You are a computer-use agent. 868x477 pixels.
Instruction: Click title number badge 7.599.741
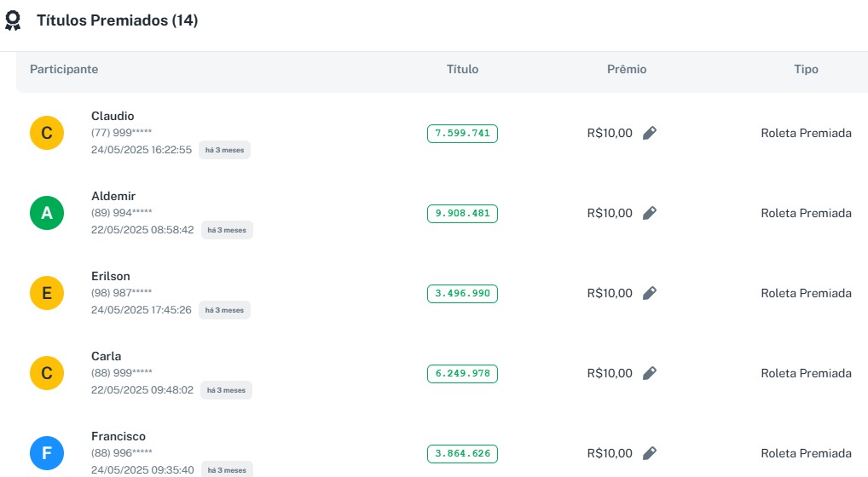tap(462, 133)
